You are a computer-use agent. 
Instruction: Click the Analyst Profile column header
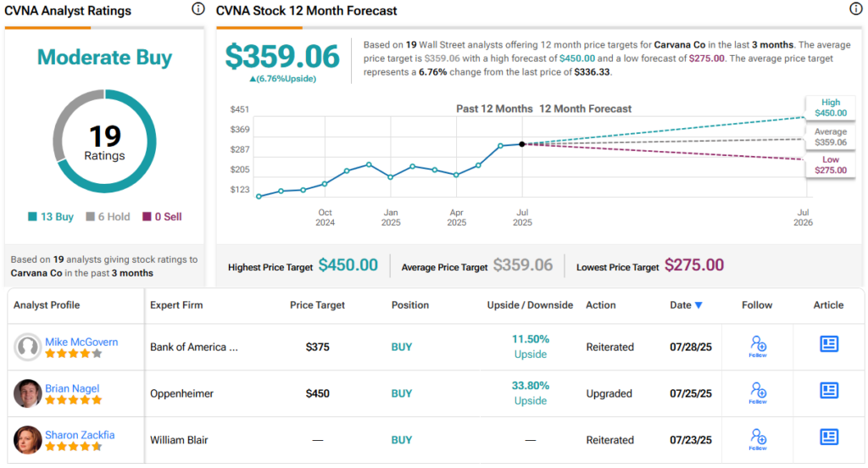(x=47, y=305)
